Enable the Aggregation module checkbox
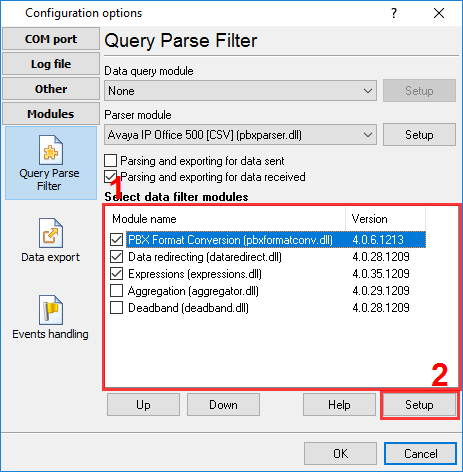Screen dimensions: 463x472 (116, 291)
